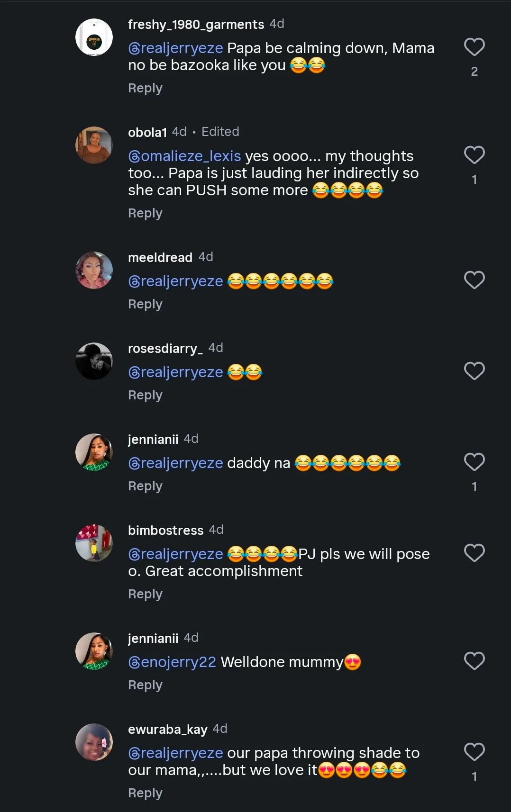View meeldread's profile avatar

click(94, 270)
